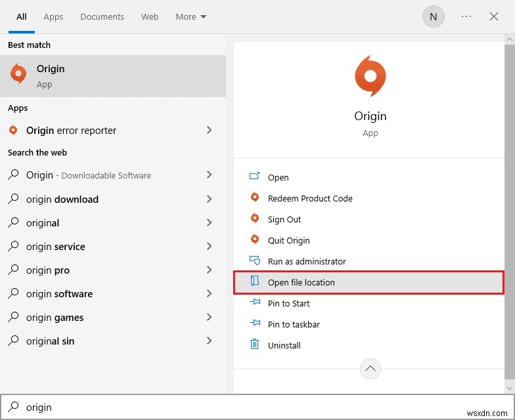The width and height of the screenshot is (515, 420).
Task: Click the Redeem Product Code Origin icon
Action: [x=255, y=198]
